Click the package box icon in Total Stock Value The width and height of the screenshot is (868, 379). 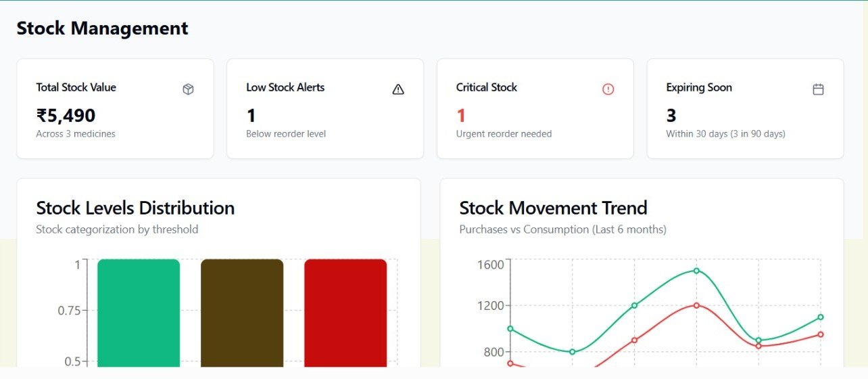tap(188, 89)
